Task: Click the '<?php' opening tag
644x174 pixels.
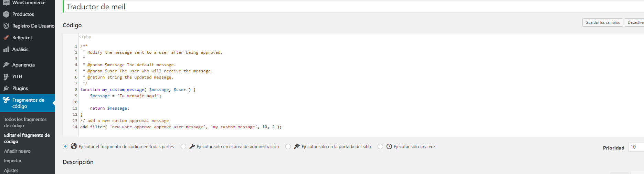Action: coord(85,37)
